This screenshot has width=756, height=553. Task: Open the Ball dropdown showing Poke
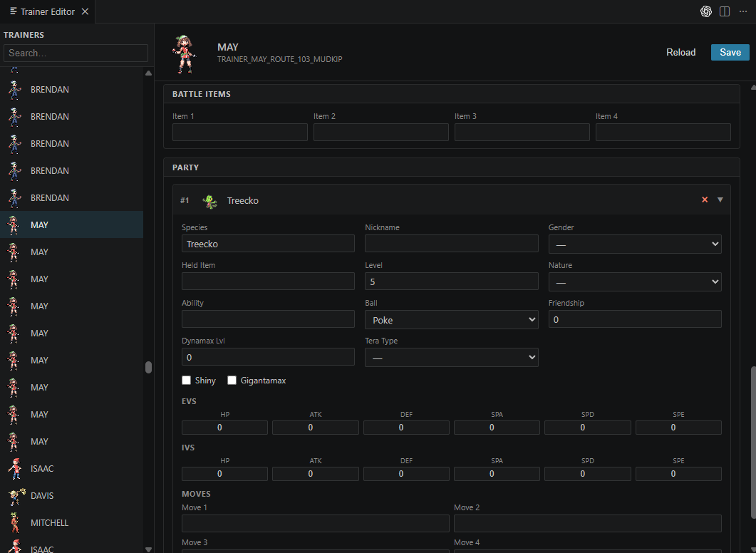(451, 320)
